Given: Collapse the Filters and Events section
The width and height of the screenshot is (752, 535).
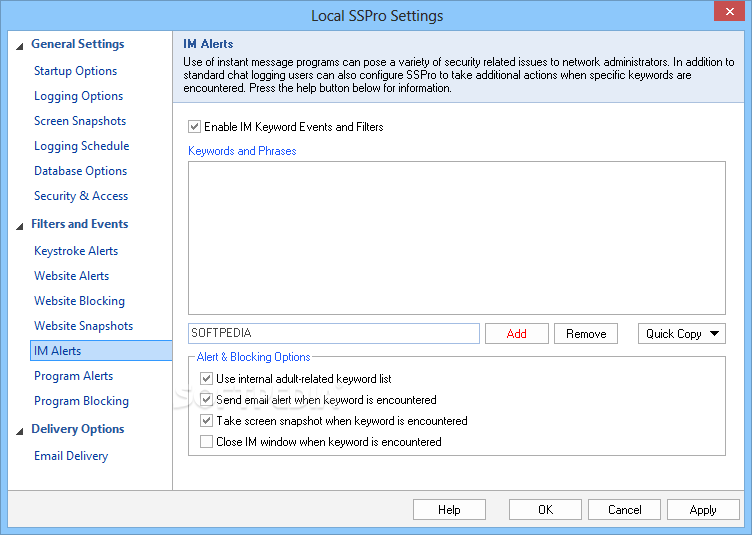Looking at the screenshot, I should (x=20, y=226).
